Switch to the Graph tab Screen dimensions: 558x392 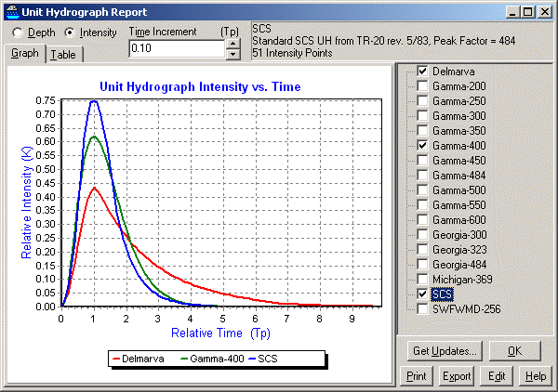pyautogui.click(x=25, y=55)
